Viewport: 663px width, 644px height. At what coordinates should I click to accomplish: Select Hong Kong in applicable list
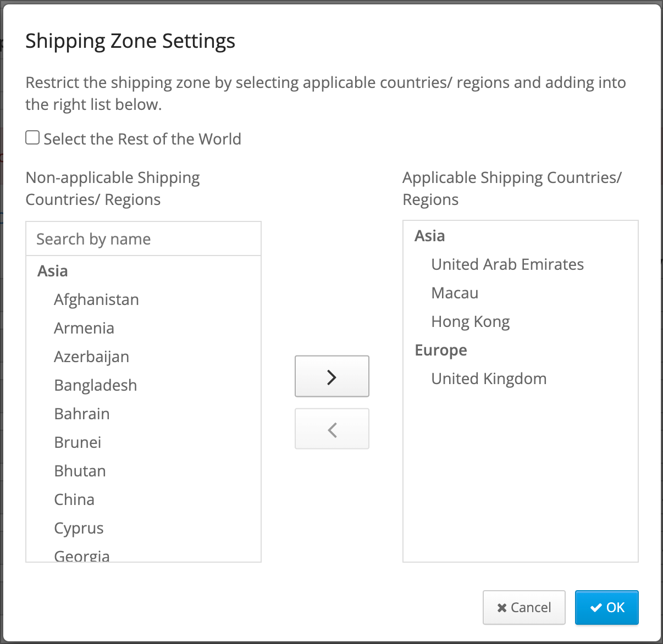pos(471,321)
